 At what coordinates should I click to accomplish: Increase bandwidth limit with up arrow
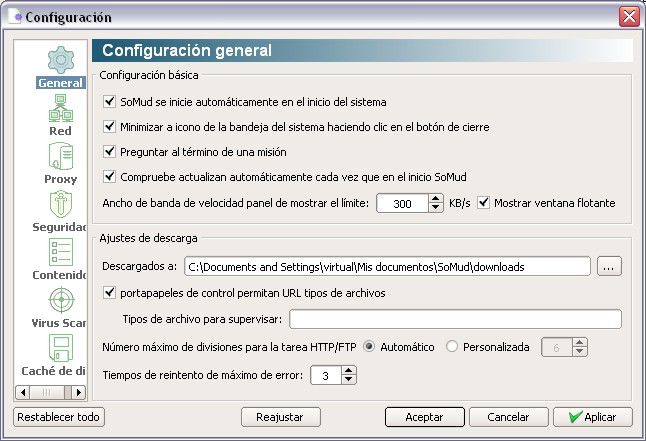pos(435,199)
